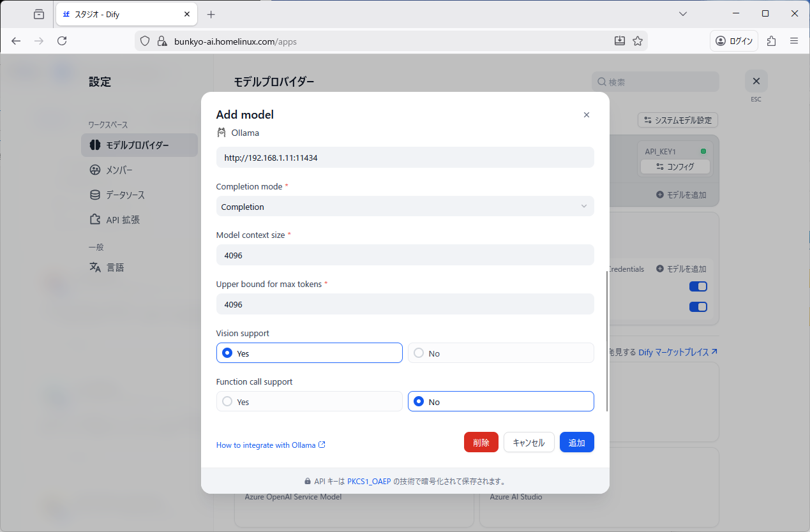810x532 pixels.
Task: Click the shield tracking protection icon
Action: point(145,41)
